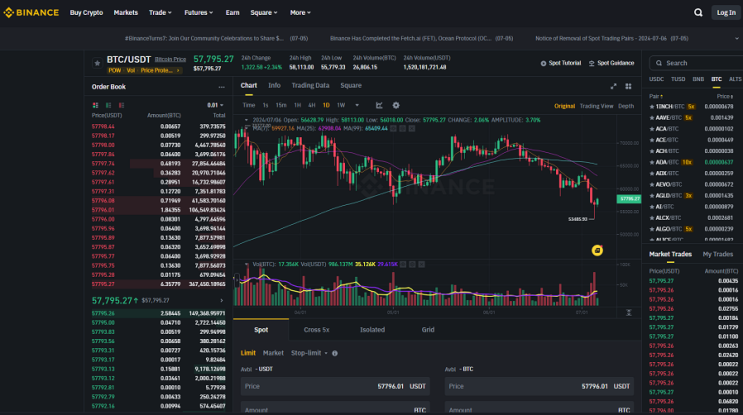Show sell orders only in the order book
This screenshot has width=743, height=415.
(x=121, y=105)
